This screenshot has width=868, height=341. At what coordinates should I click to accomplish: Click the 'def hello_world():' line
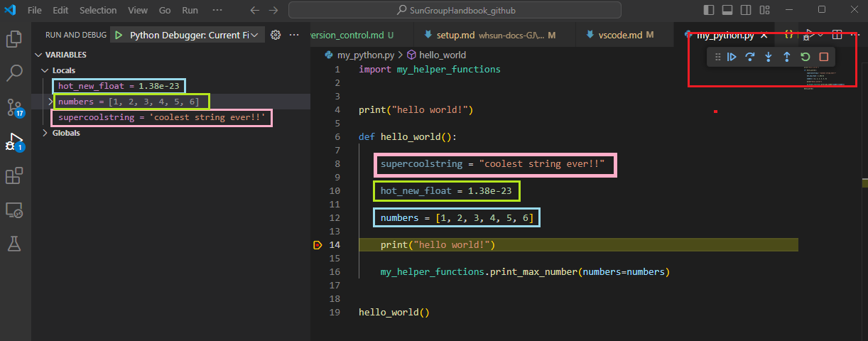click(408, 137)
